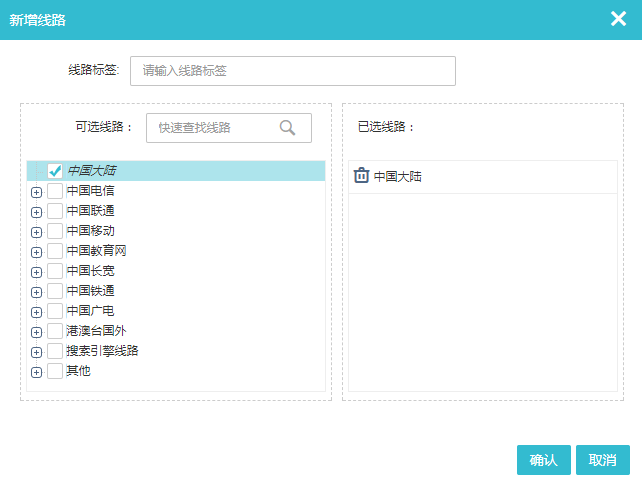Select the 其他 label
The image size is (642, 483).
point(78,371)
